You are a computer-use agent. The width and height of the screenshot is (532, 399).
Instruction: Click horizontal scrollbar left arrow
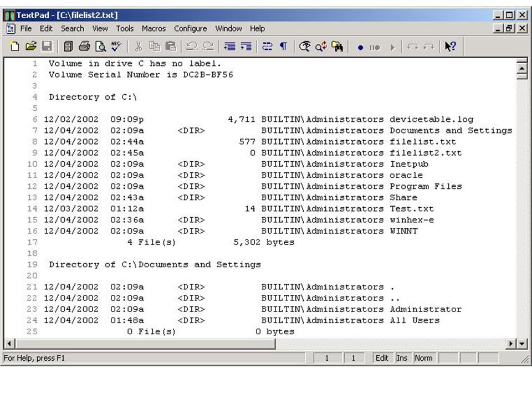9,344
